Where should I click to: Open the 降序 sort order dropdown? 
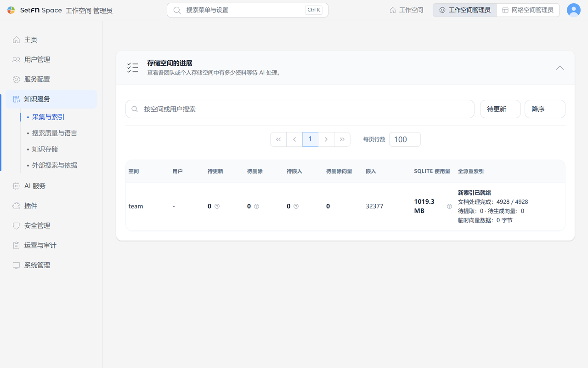[545, 109]
